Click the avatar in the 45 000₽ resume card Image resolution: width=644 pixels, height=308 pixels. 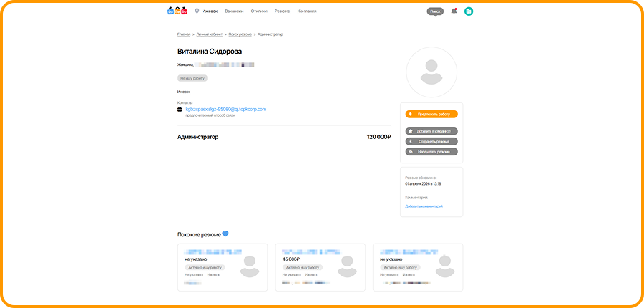click(346, 266)
